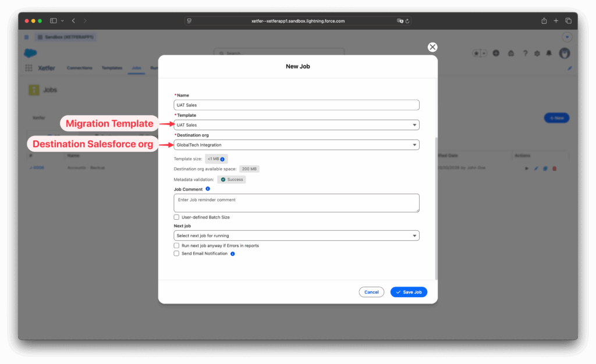Click the global create plus icon
Screen dimensions: 596x364
pyautogui.click(x=496, y=53)
